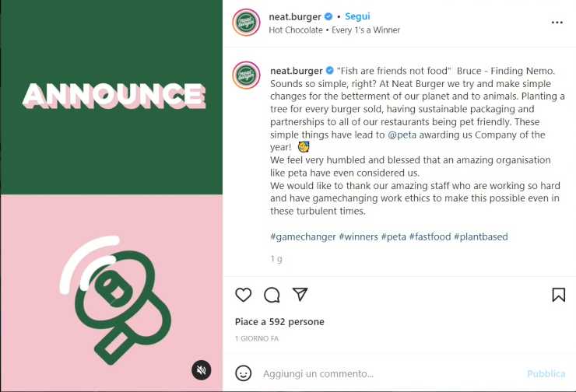Image resolution: width=576 pixels, height=392 pixels.
Task: Open the #gamechanger hashtag
Action: pos(304,236)
